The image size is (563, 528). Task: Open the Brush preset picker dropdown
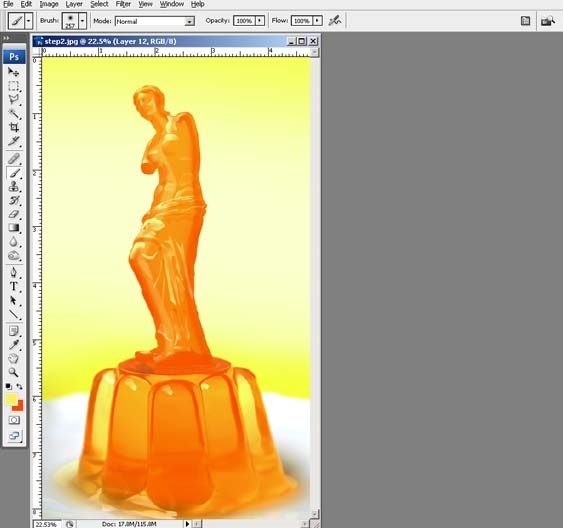tap(83, 21)
